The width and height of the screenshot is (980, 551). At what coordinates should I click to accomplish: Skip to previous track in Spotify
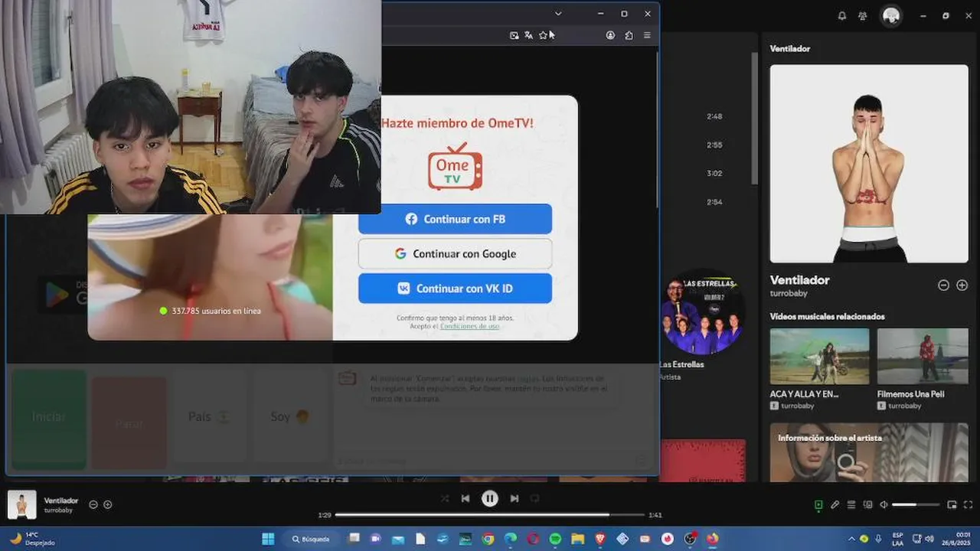tap(465, 498)
